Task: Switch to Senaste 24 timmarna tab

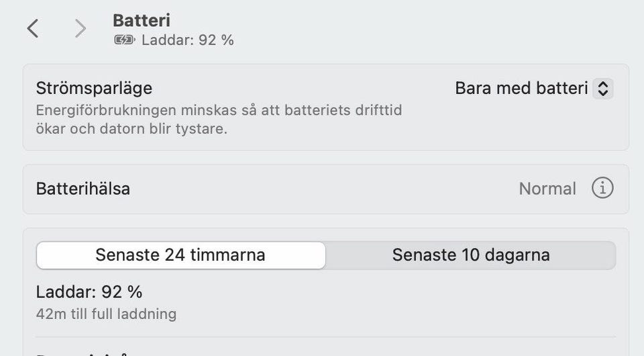Action: (180, 255)
